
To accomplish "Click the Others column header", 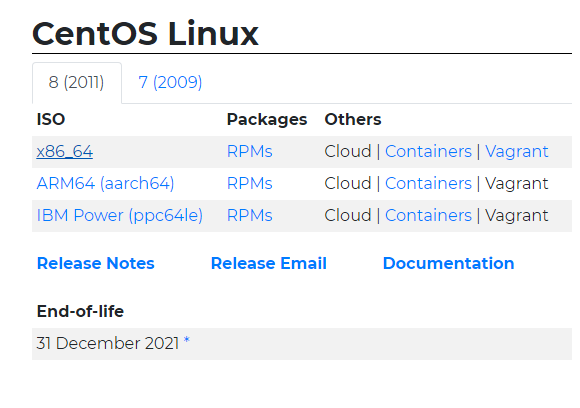I will click(x=353, y=119).
